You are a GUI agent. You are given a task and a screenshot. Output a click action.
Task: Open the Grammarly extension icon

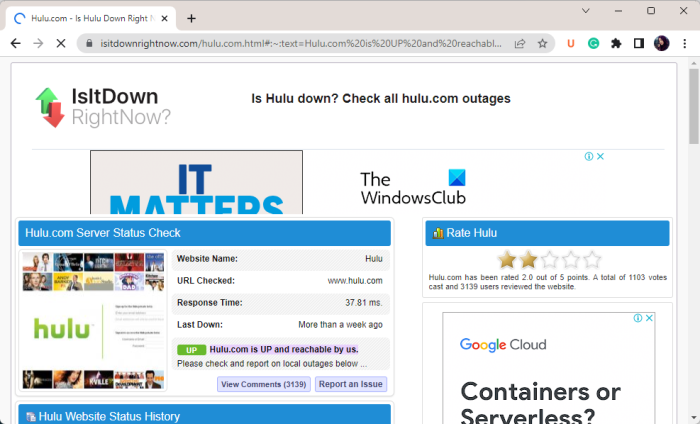pyautogui.click(x=593, y=43)
